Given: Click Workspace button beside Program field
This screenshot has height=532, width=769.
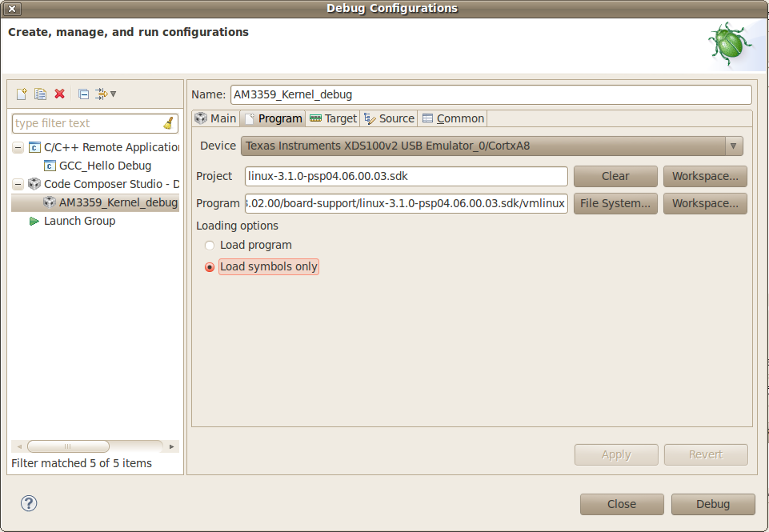Looking at the screenshot, I should coord(705,203).
